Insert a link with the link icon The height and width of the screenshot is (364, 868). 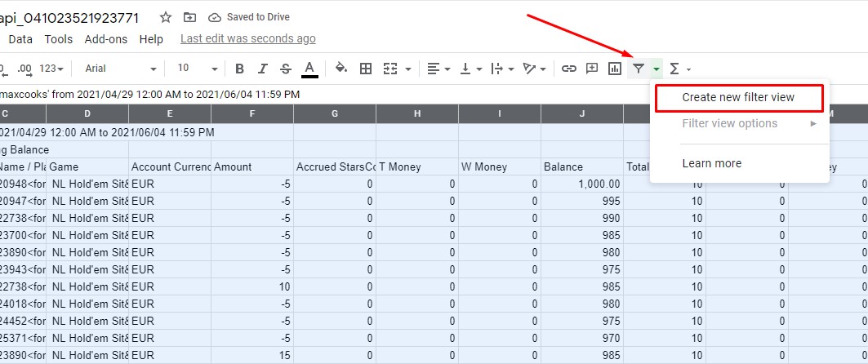[568, 69]
